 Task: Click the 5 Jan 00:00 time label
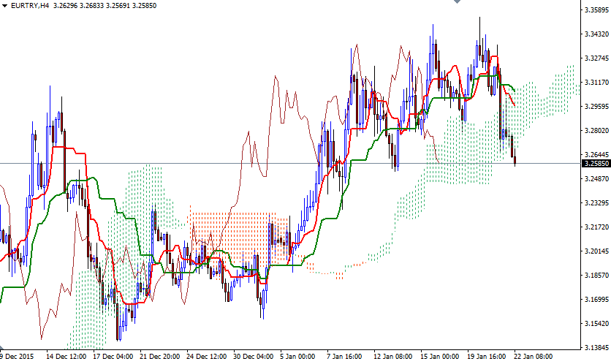(297, 357)
